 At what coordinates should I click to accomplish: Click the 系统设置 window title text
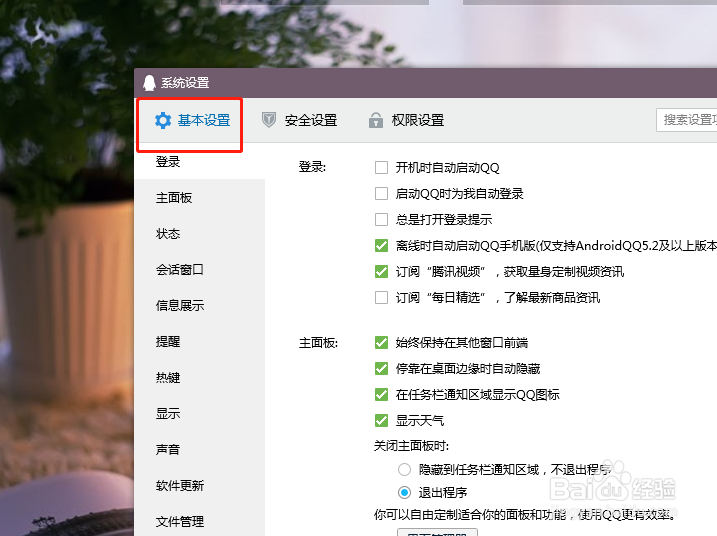coord(185,83)
